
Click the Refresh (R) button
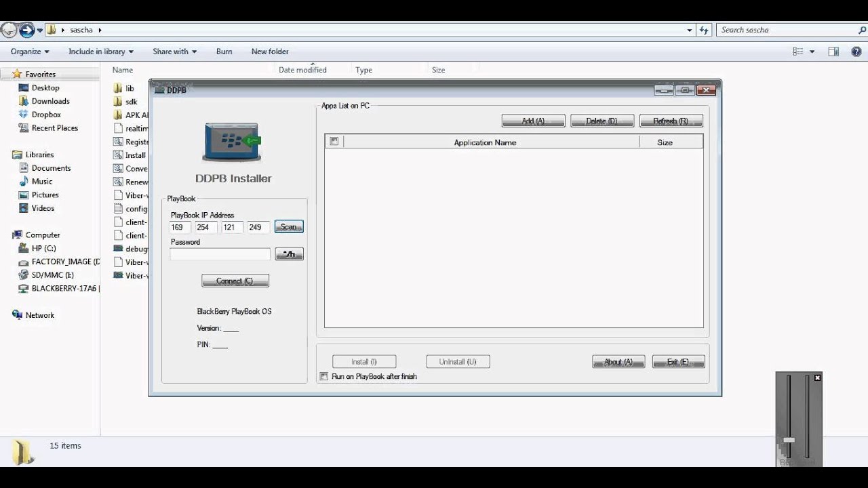[671, 121]
